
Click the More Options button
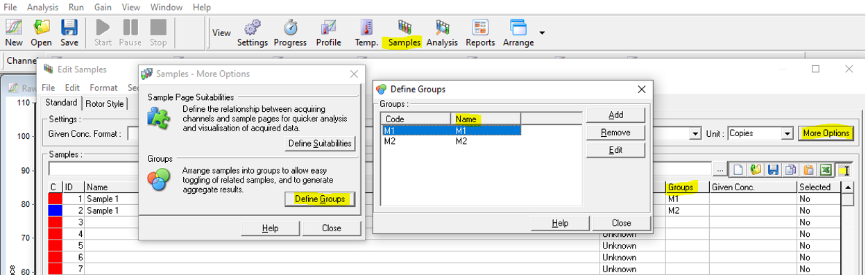(826, 133)
